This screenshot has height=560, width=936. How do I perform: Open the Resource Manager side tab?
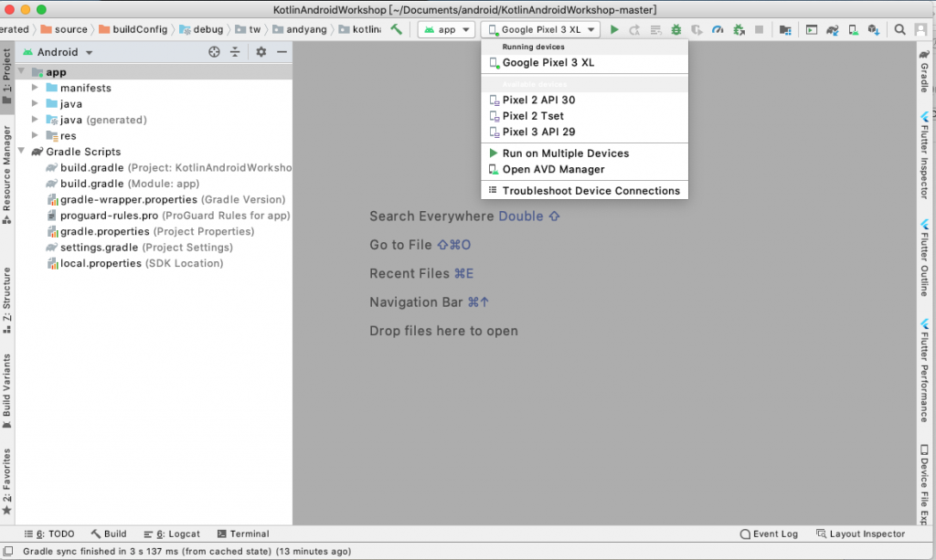click(6, 174)
